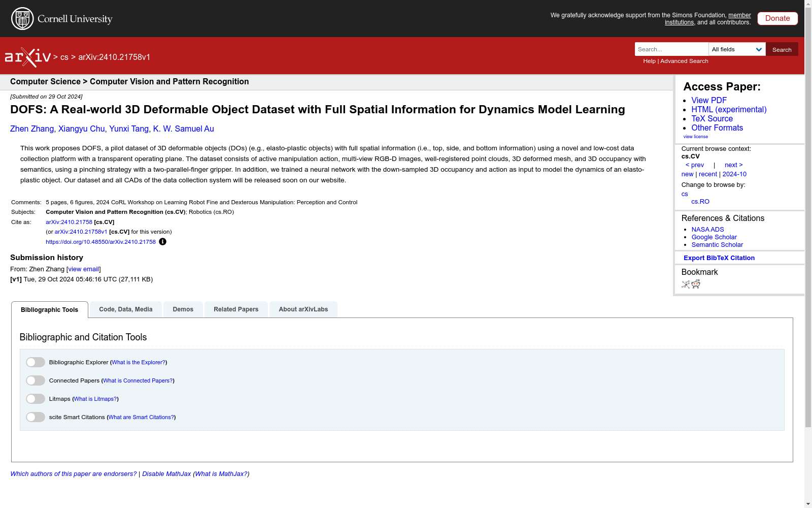Viewport: 812px width, 508px height.
Task: Click the Search button
Action: [782, 49]
